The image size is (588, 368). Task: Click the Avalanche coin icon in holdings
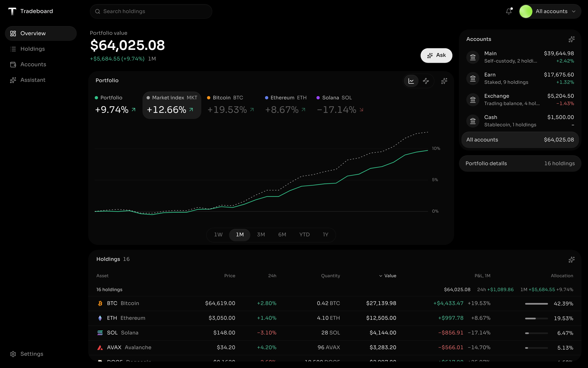click(x=100, y=348)
